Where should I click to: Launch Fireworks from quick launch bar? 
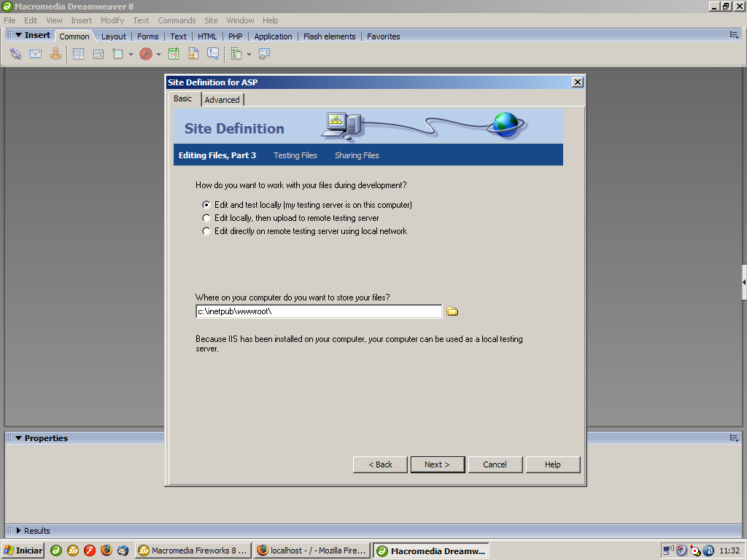[x=73, y=551]
